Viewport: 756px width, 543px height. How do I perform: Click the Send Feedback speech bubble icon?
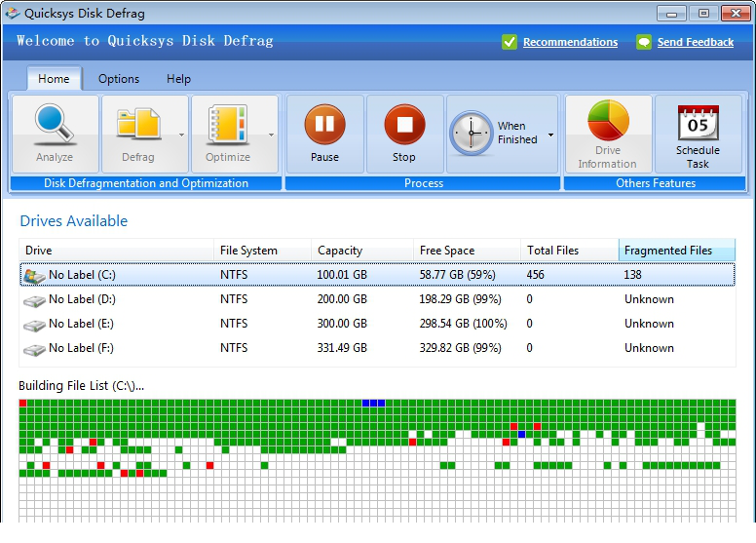coord(644,42)
